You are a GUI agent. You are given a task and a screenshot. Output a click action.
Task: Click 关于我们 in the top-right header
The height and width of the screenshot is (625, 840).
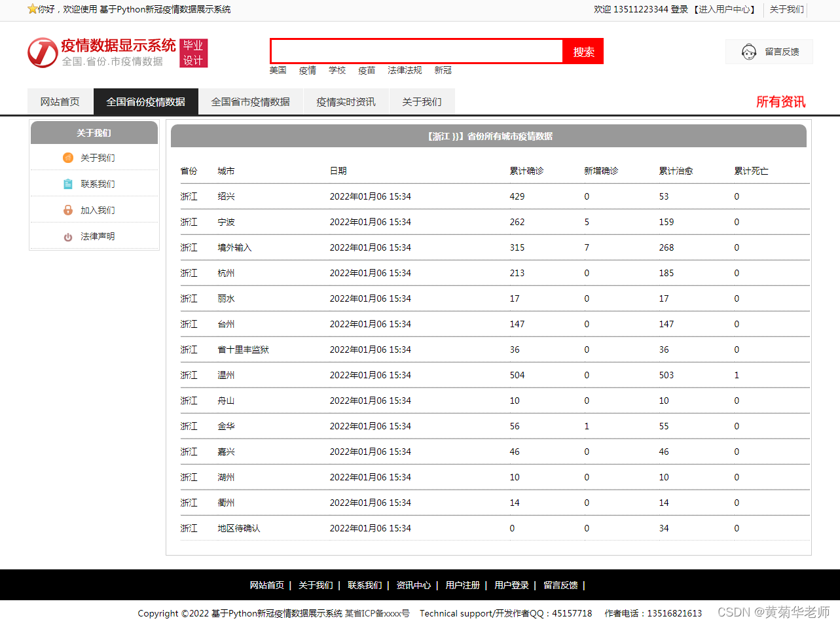click(x=787, y=9)
